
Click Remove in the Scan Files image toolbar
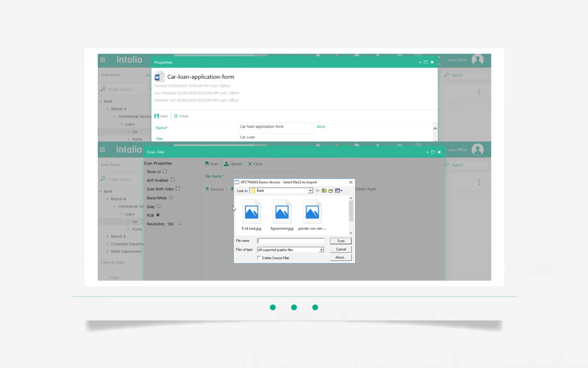pyautogui.click(x=215, y=189)
